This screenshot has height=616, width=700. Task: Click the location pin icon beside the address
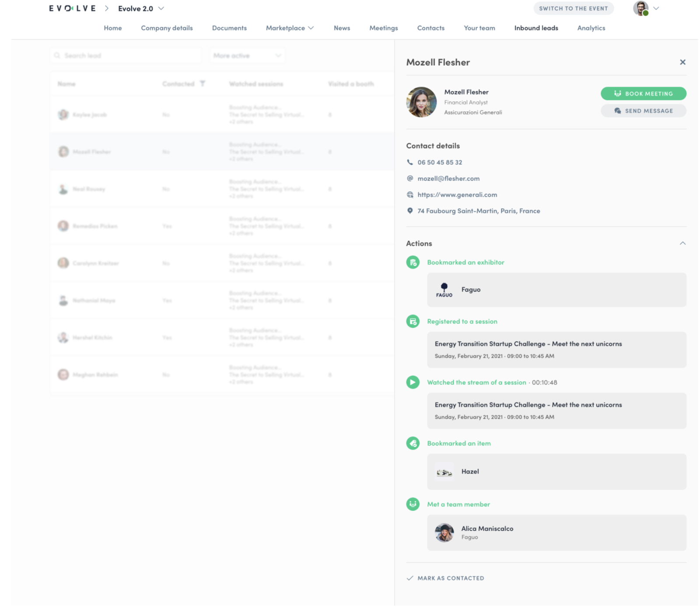tap(410, 211)
